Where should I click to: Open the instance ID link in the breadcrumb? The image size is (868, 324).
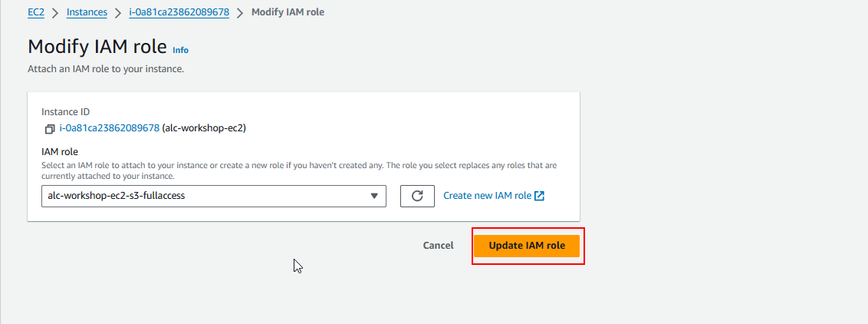[179, 12]
